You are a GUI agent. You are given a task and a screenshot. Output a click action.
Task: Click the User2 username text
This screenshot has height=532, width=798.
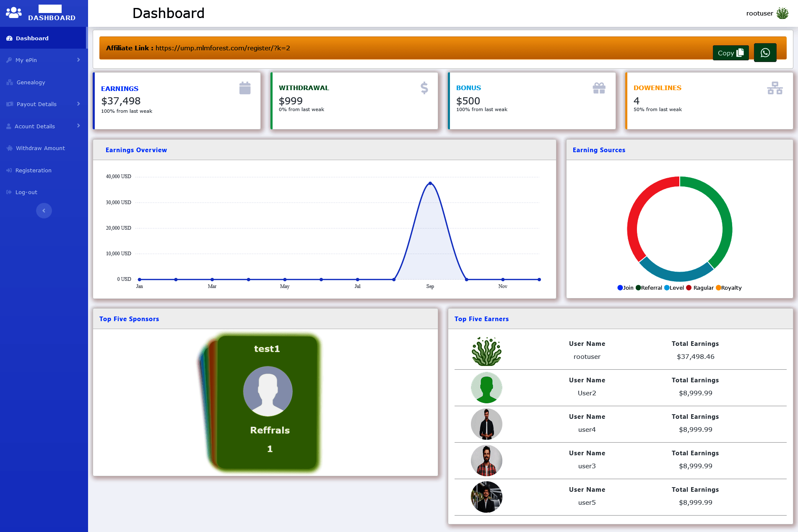pos(587,393)
